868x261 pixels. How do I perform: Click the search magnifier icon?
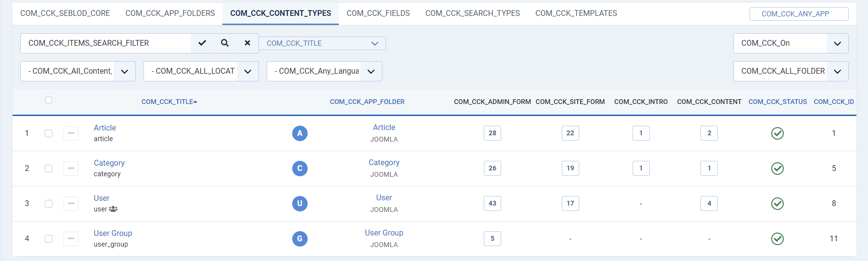click(x=225, y=43)
